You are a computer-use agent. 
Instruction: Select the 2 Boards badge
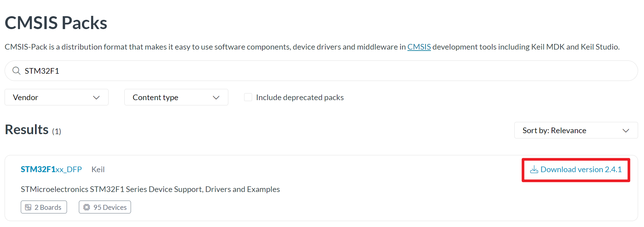click(44, 207)
